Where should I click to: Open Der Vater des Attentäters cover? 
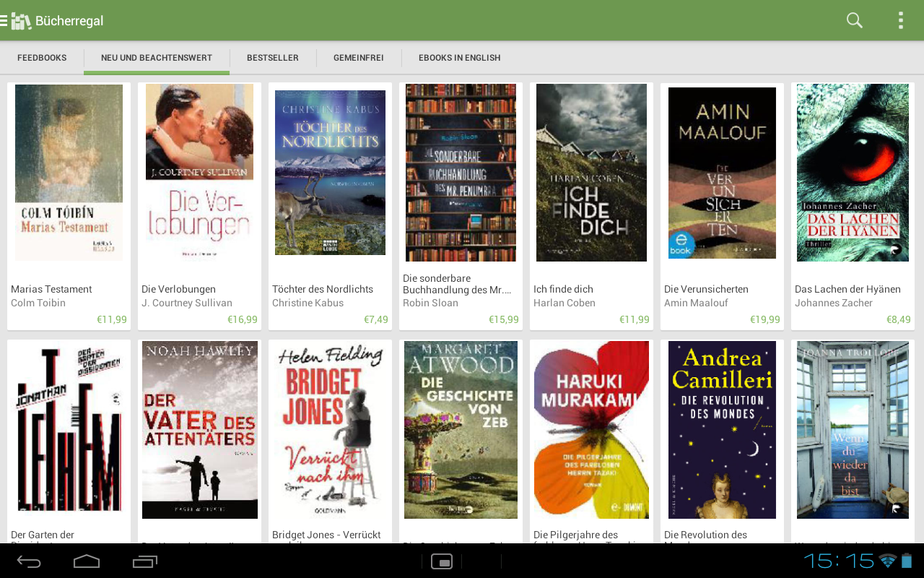pyautogui.click(x=200, y=430)
